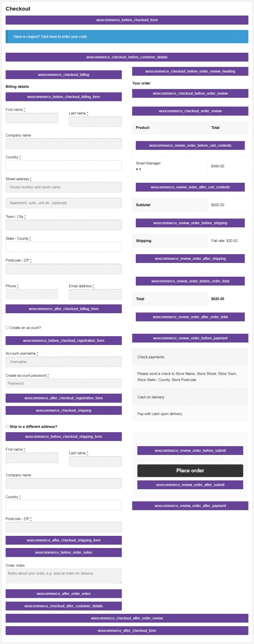Click the State / County field
Screen dimensions: 254x644
(x=63, y=247)
